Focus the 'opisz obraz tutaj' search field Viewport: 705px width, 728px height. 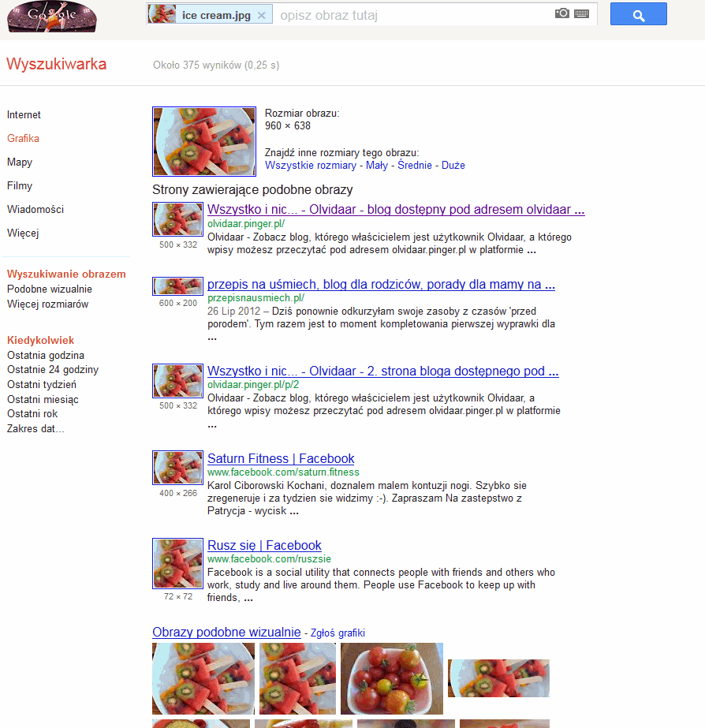tap(413, 15)
